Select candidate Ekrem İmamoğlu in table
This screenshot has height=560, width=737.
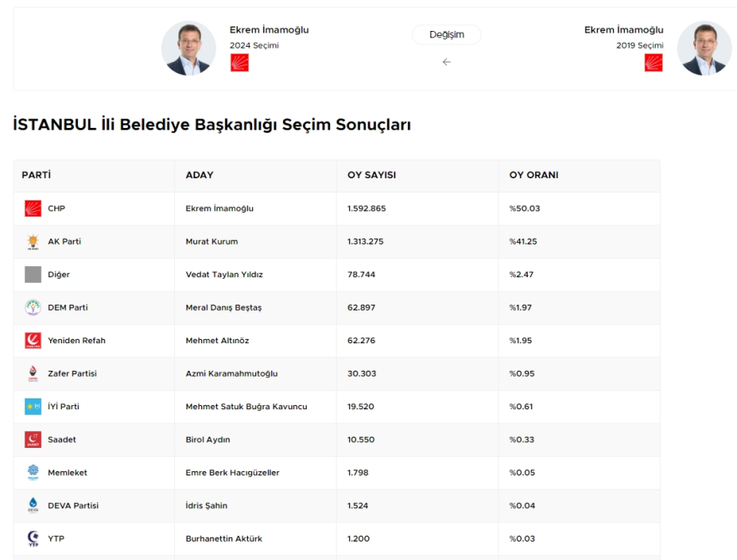(219, 208)
